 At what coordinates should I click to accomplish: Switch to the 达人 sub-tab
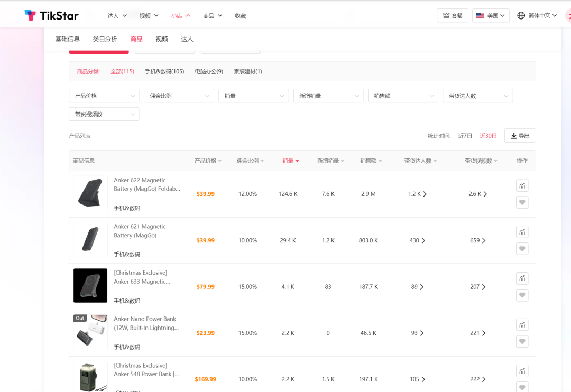187,39
